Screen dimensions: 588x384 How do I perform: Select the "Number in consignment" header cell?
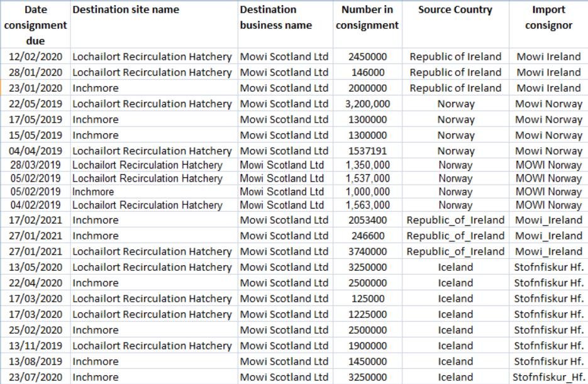(367, 18)
